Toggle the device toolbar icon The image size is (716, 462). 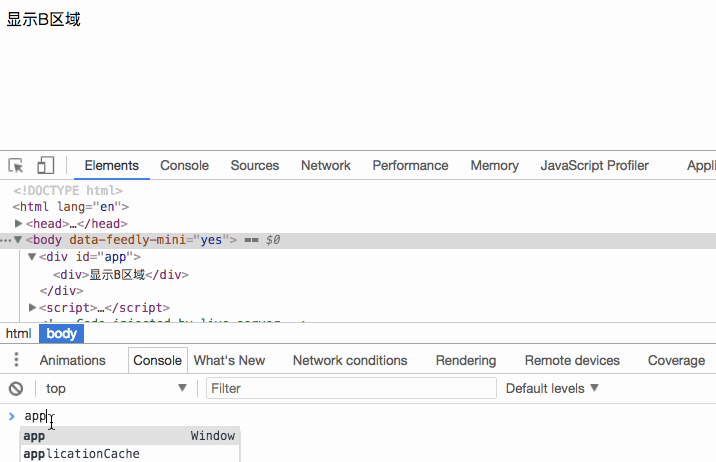click(45, 165)
